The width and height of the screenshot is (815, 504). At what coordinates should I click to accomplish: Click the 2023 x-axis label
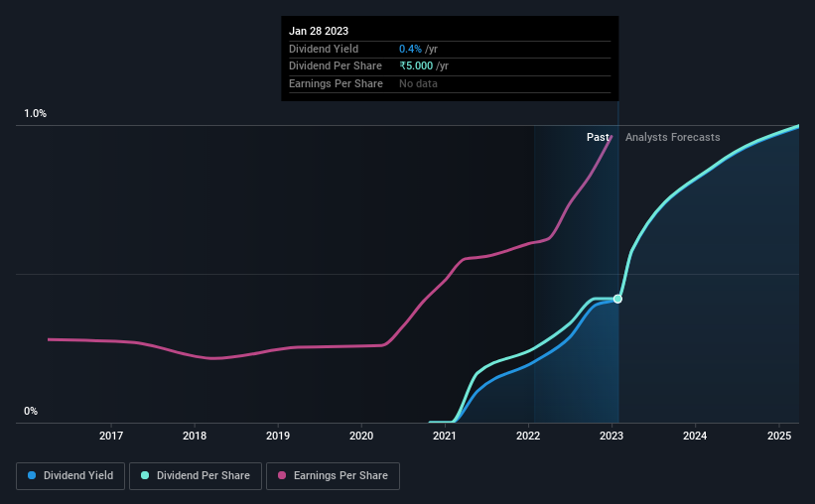611,436
